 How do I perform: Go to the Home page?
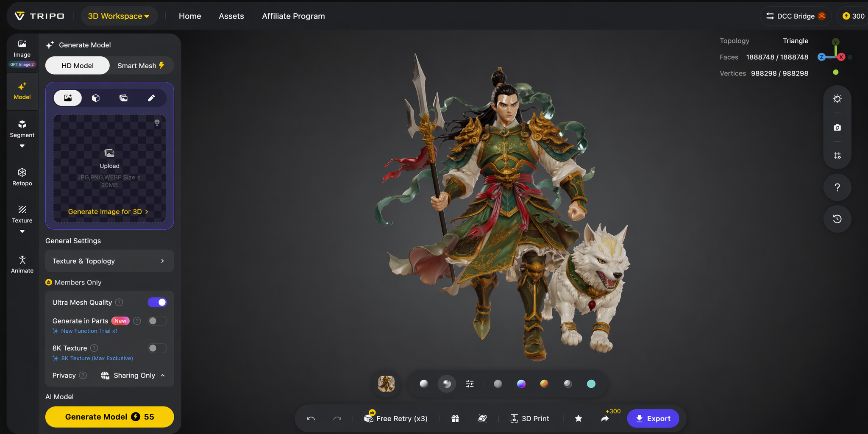point(190,16)
